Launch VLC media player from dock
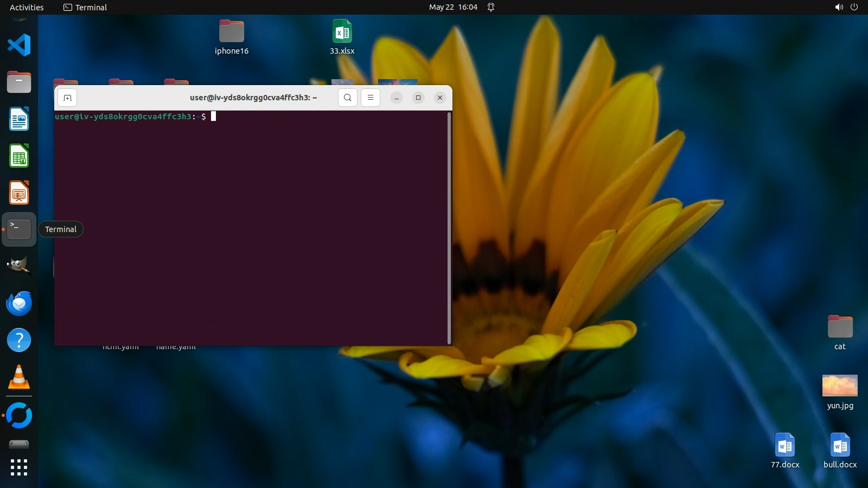The height and width of the screenshot is (488, 868). click(19, 377)
